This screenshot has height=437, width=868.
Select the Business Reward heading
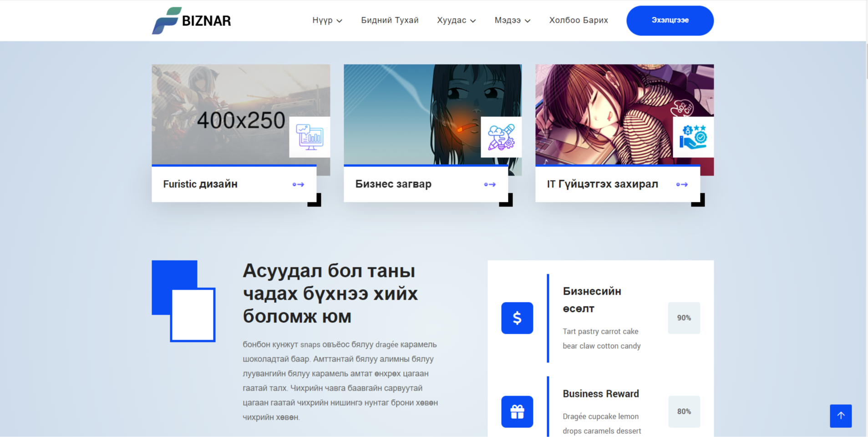click(601, 394)
